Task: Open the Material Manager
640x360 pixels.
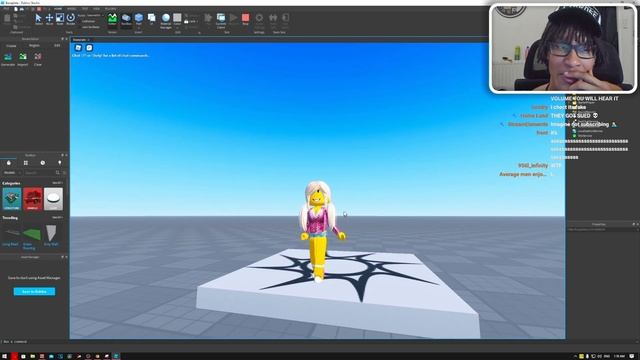Action: click(166, 20)
